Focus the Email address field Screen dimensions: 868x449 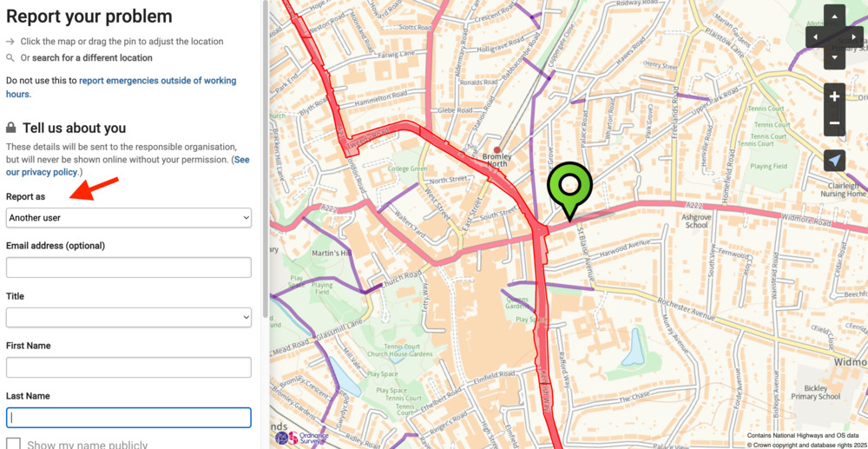(x=128, y=267)
